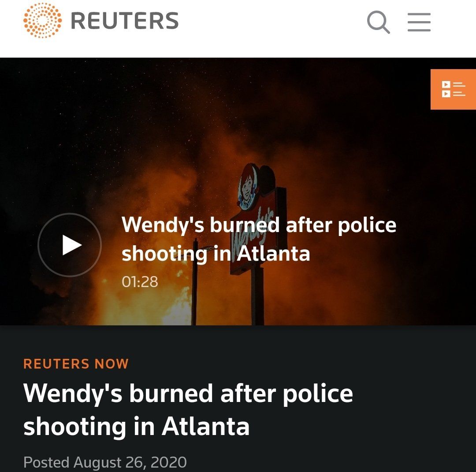This screenshot has height=472, width=476.
Task: Click the Reuters orange dotted logo
Action: pyautogui.click(x=42, y=20)
